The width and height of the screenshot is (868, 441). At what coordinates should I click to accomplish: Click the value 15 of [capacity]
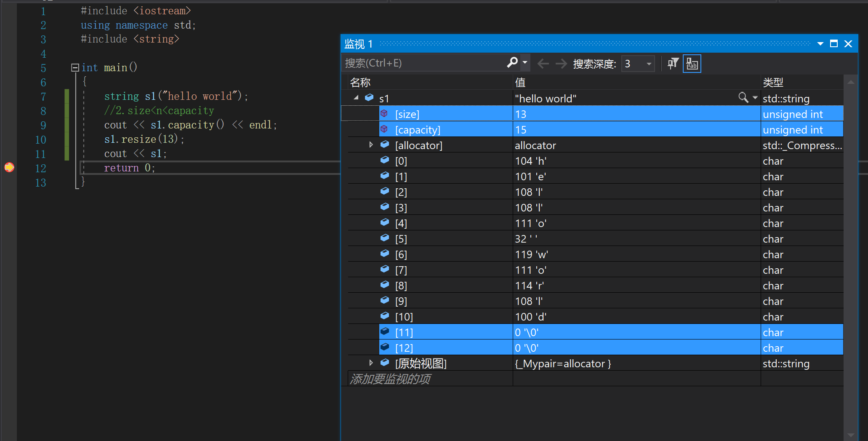[521, 129]
